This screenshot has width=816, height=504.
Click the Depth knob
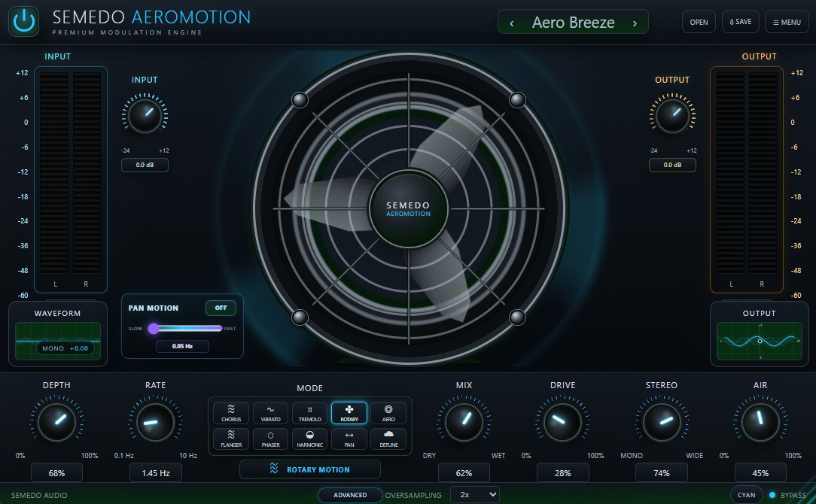[56, 421]
